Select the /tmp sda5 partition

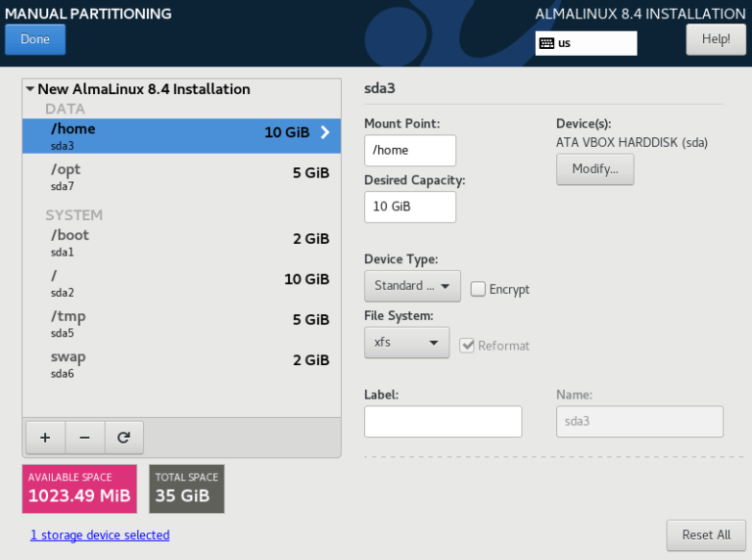tap(182, 324)
